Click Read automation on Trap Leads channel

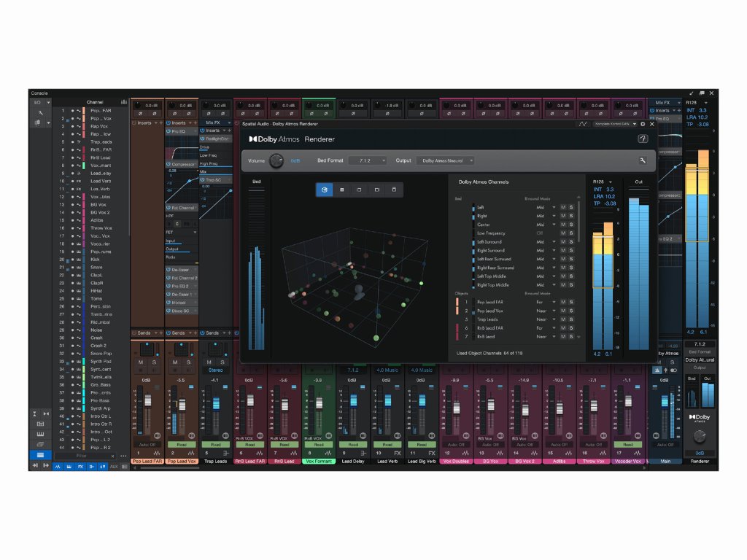pyautogui.click(x=216, y=445)
